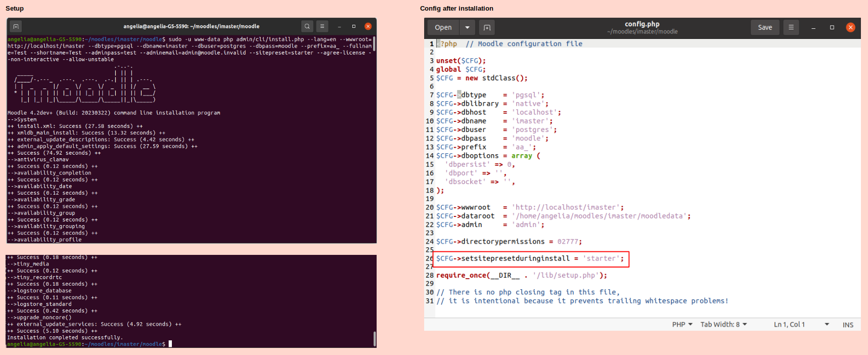Click the 'no php closing tag' comment line
Screen dimensions: 868x355
(x=528, y=292)
